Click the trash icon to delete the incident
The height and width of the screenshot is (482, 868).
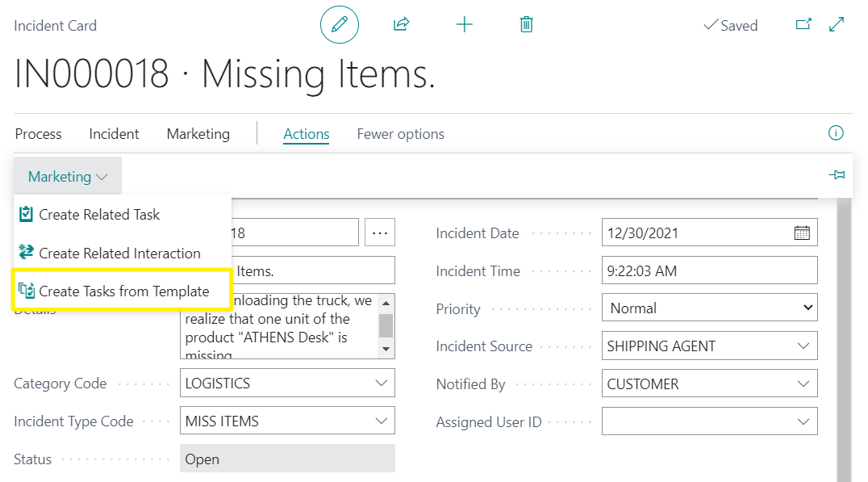(526, 24)
